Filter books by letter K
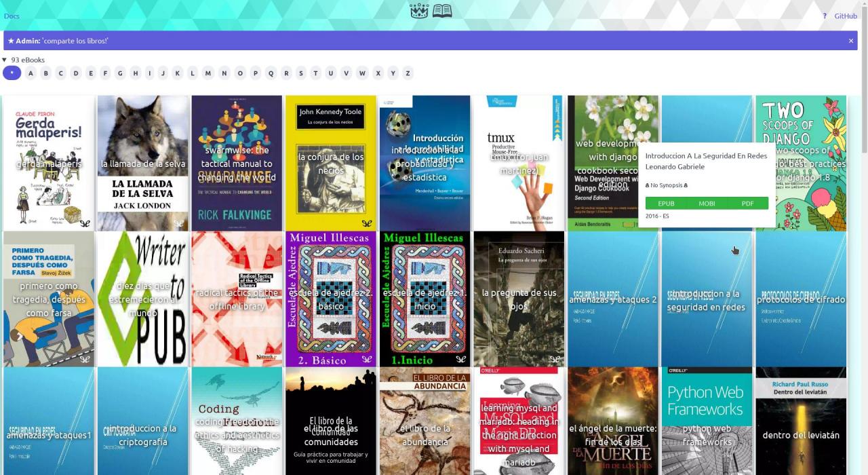This screenshot has height=475, width=868. click(x=177, y=73)
